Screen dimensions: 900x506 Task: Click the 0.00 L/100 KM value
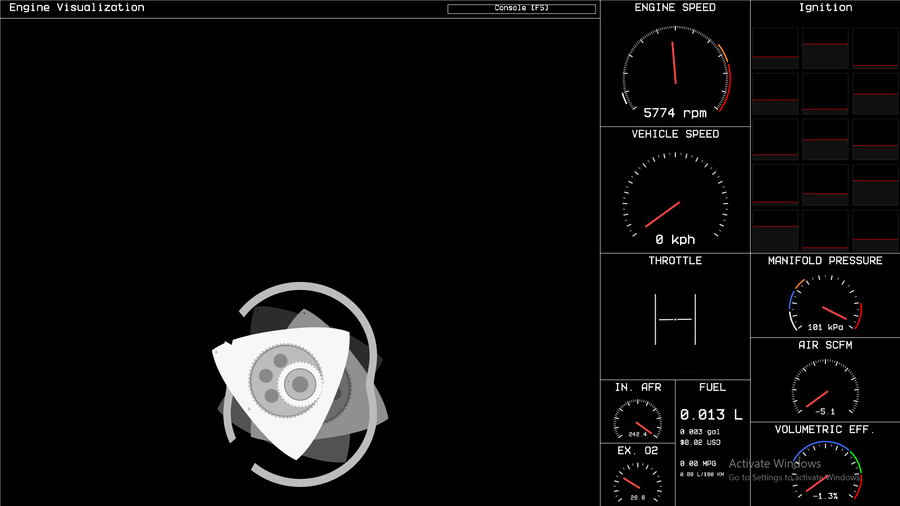pyautogui.click(x=702, y=474)
